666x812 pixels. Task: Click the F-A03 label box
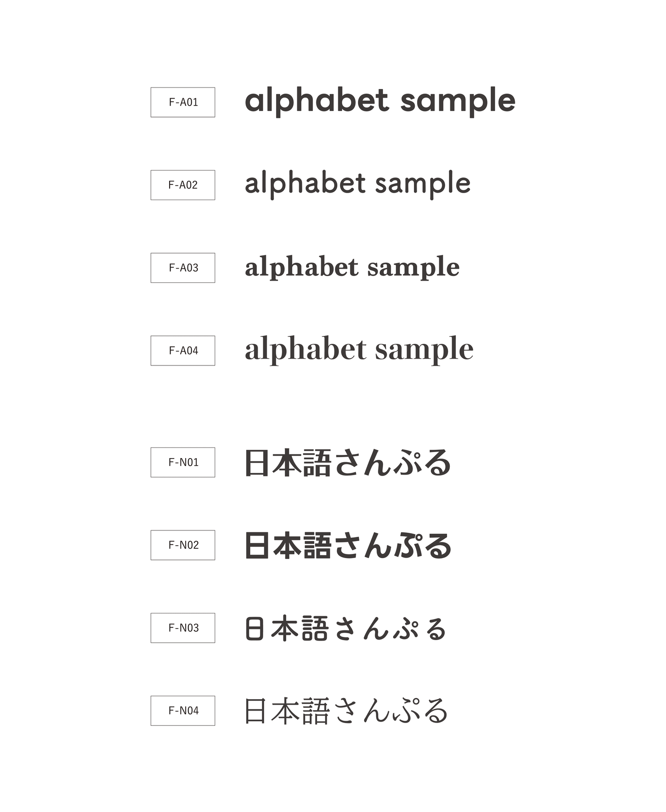[x=183, y=268]
